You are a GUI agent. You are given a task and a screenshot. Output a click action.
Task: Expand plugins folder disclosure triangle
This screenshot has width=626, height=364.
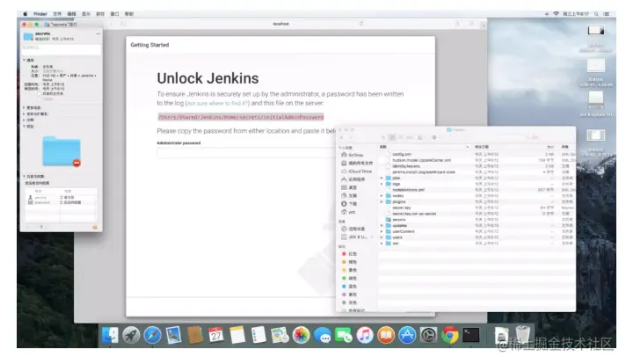(382, 202)
